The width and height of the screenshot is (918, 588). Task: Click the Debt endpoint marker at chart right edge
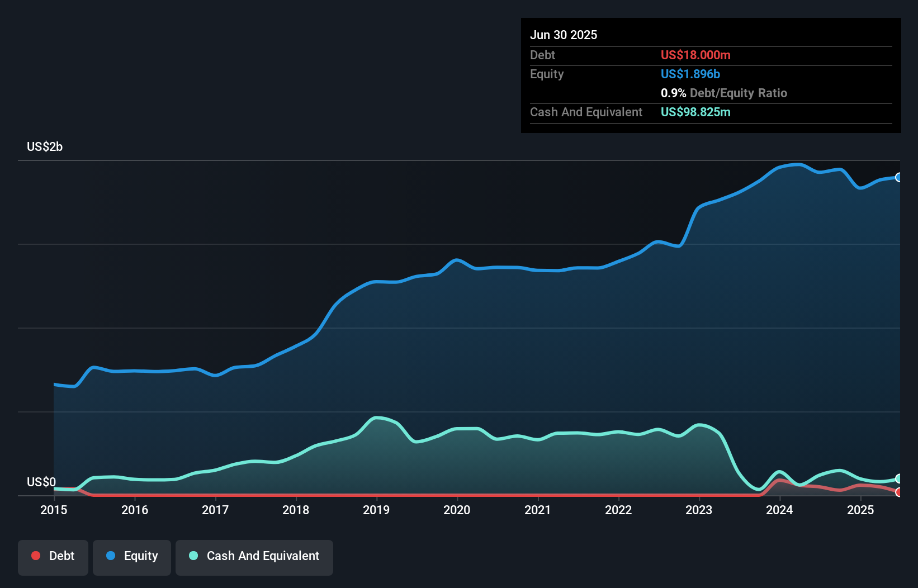899,492
